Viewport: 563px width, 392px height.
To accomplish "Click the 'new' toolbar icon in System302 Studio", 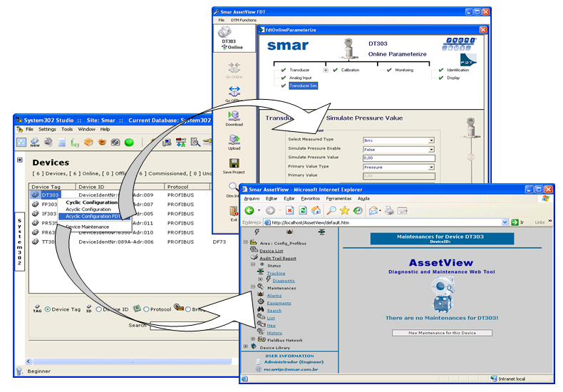I will click(35, 142).
